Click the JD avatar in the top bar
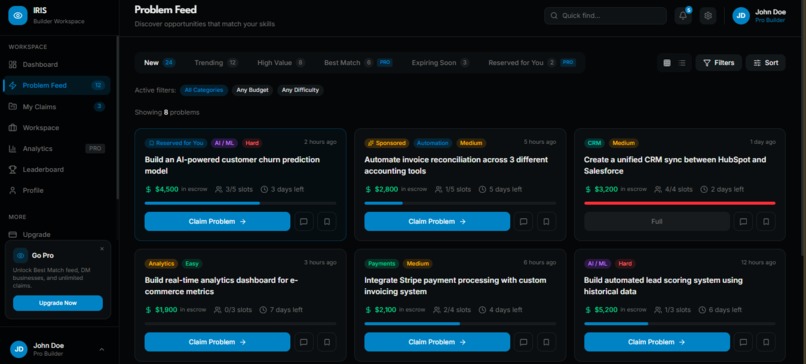 click(741, 16)
